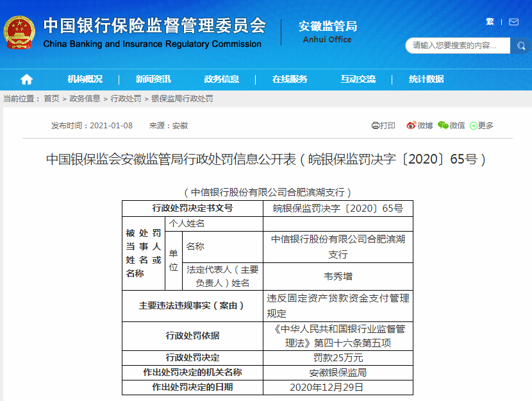Open the 政务信息 menu
532x401 pixels.
[221, 79]
